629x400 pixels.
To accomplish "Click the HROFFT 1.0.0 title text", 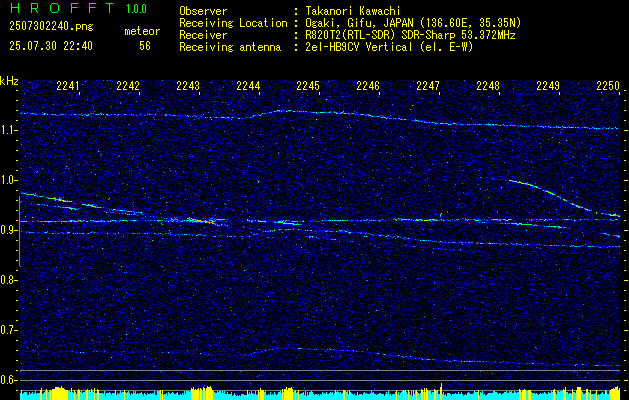I will point(78,8).
